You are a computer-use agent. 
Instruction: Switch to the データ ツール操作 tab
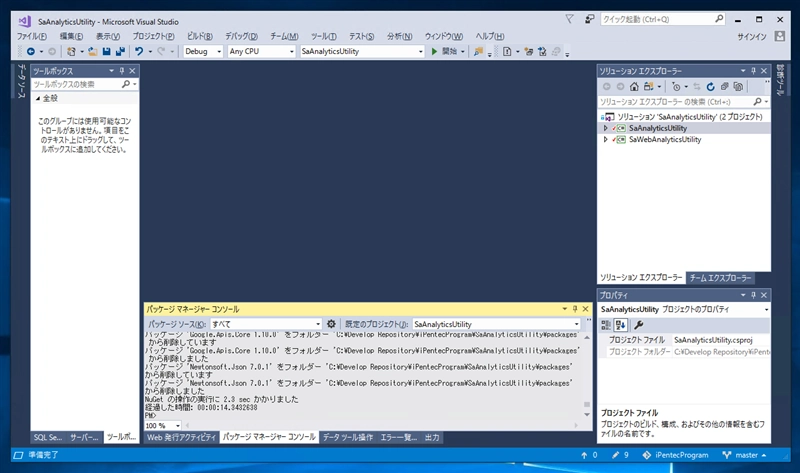347,437
